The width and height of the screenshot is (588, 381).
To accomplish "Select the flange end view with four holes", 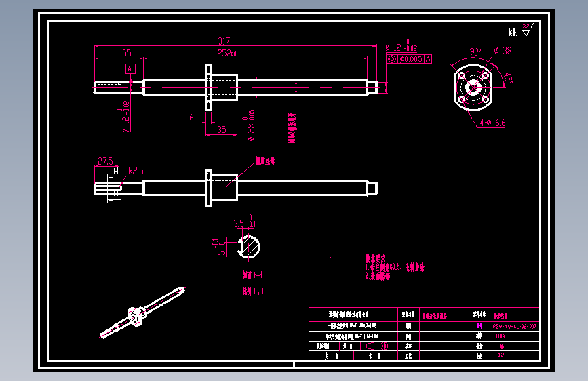I will (473, 87).
